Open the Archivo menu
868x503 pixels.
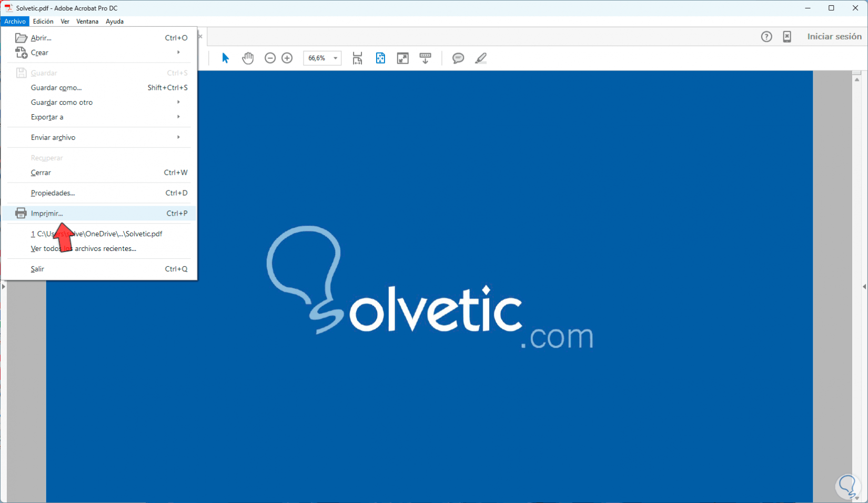(x=15, y=22)
